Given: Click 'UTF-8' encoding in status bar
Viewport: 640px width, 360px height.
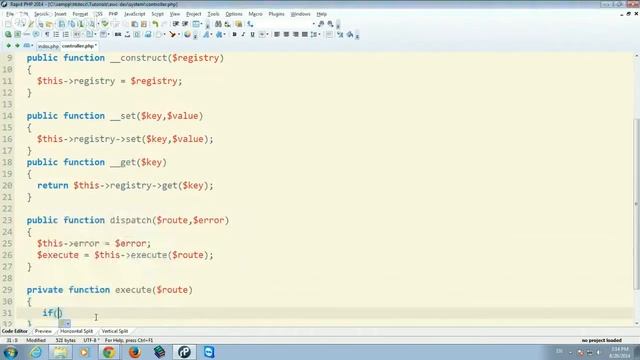Looking at the screenshot, I should (x=91, y=340).
